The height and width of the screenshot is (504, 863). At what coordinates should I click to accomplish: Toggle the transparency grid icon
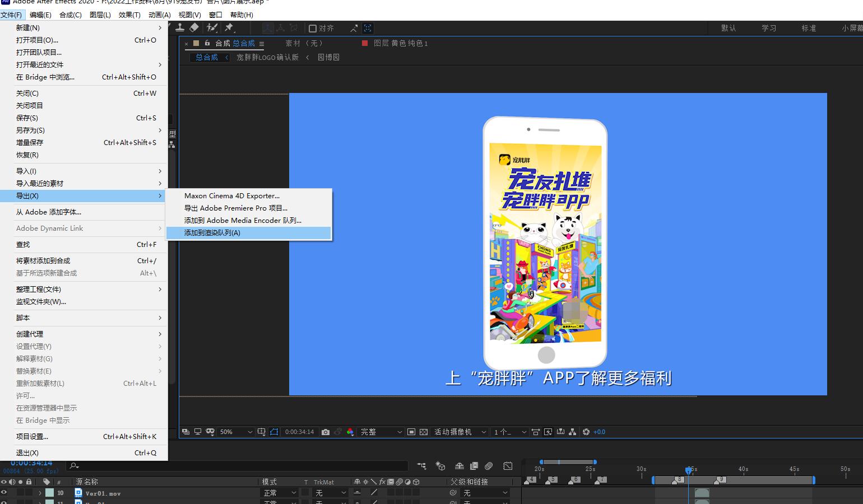(x=424, y=432)
